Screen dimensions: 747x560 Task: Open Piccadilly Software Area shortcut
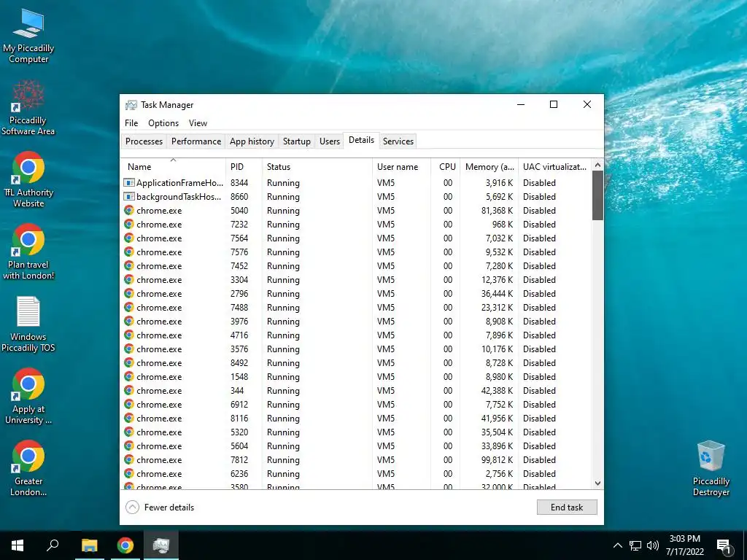[x=28, y=108]
